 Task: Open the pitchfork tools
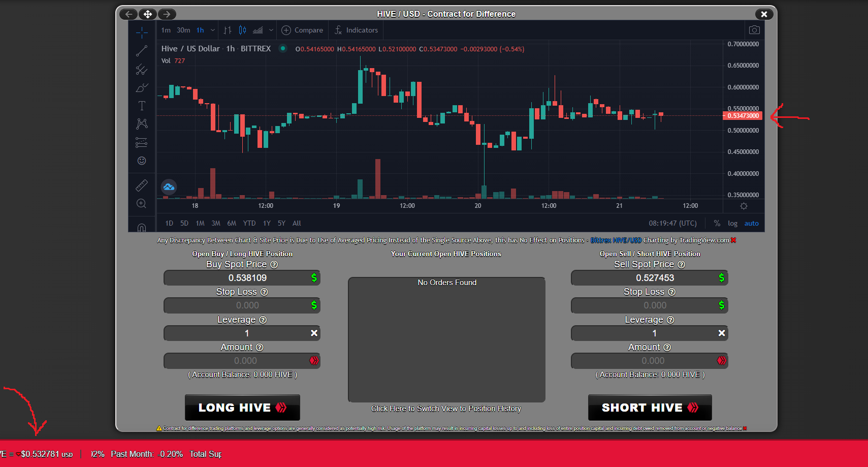142,70
